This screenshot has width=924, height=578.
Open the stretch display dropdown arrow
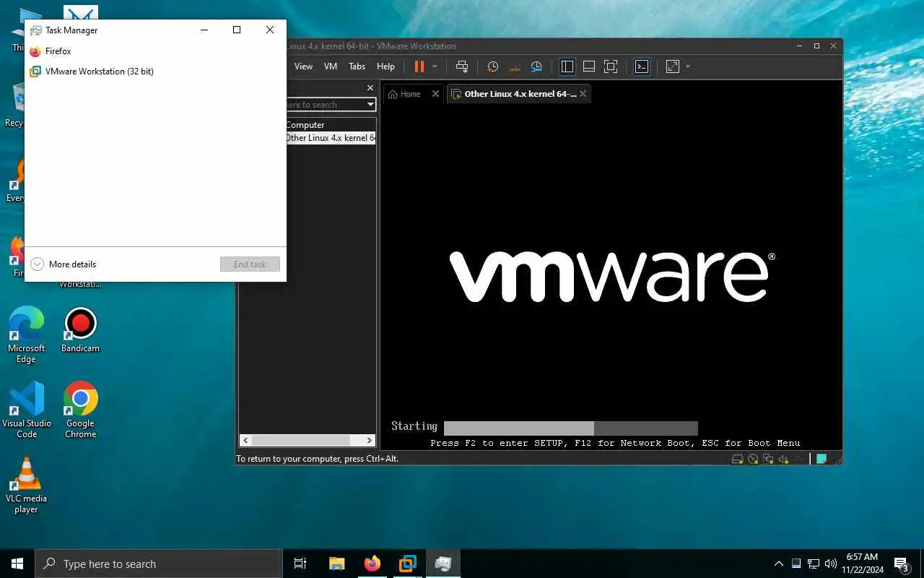[x=688, y=66]
